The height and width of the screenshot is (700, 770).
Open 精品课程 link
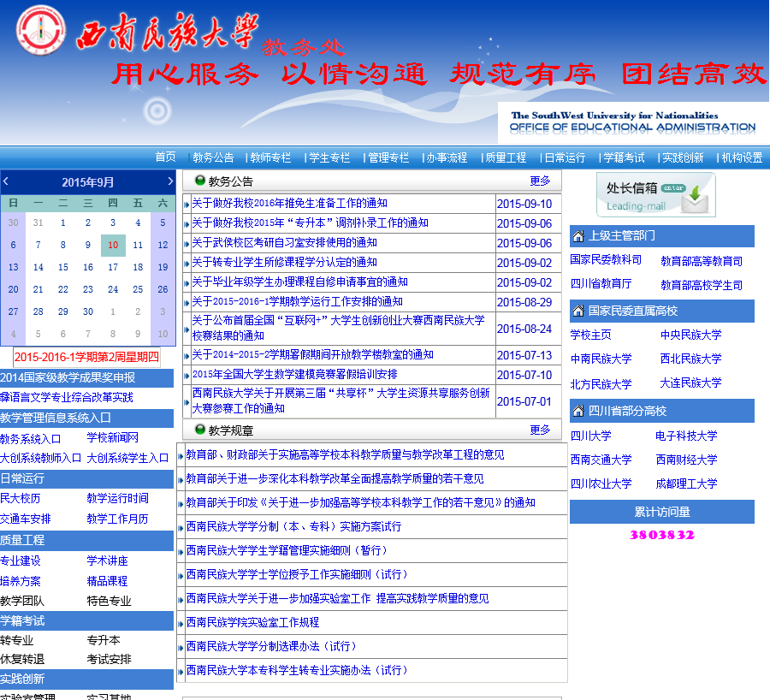pos(107,581)
